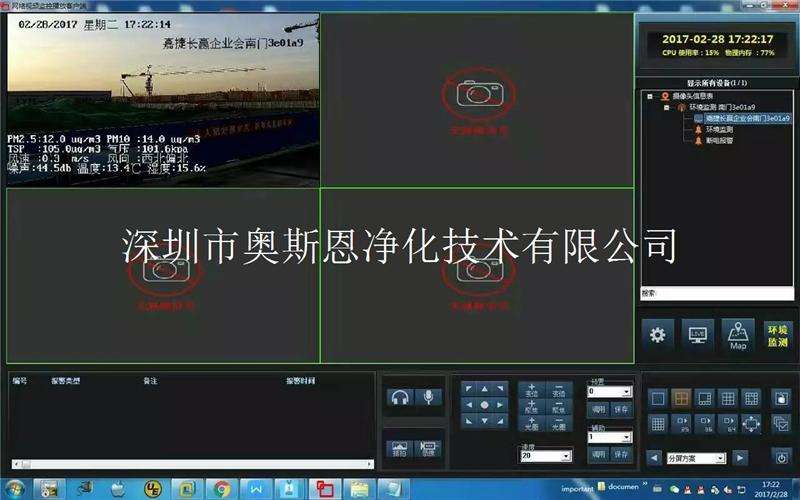Click call button under value 0 dropdown
The width and height of the screenshot is (800, 500).
[598, 409]
